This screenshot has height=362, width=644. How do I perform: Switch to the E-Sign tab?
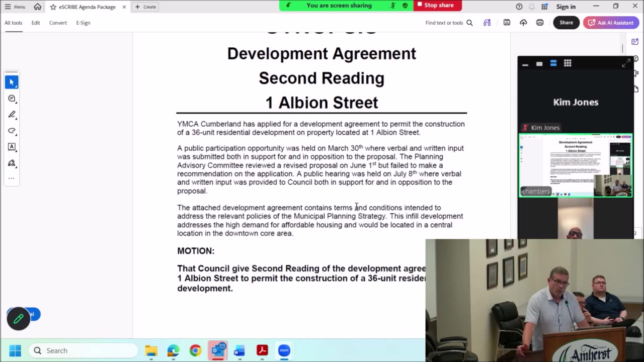click(83, 23)
